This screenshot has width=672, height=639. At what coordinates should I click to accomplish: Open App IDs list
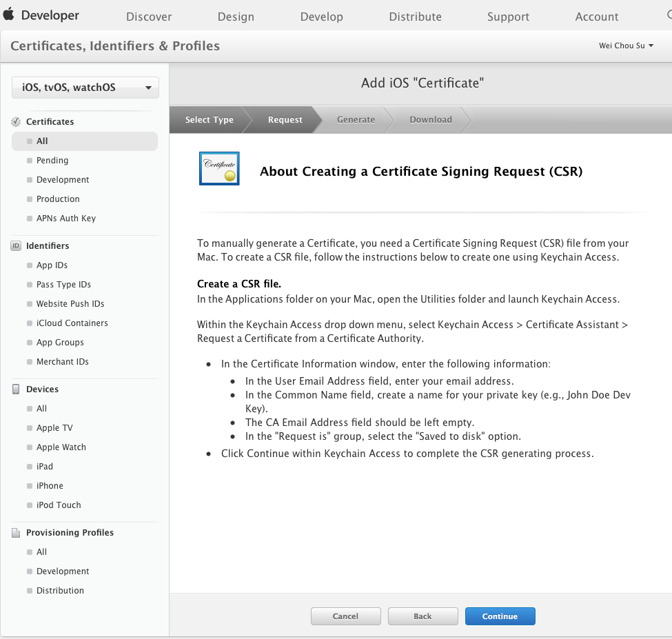point(52,265)
